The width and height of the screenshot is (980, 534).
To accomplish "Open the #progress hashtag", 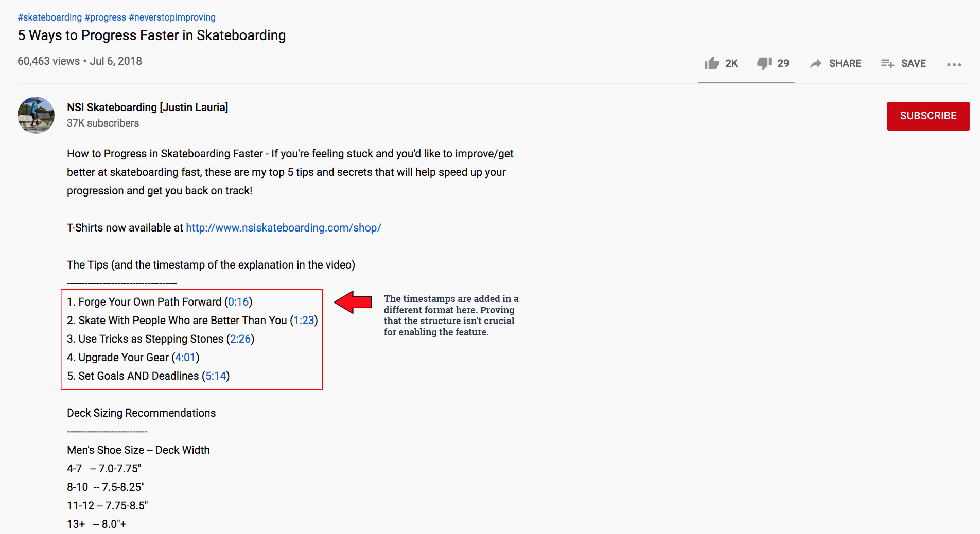I will point(106,17).
